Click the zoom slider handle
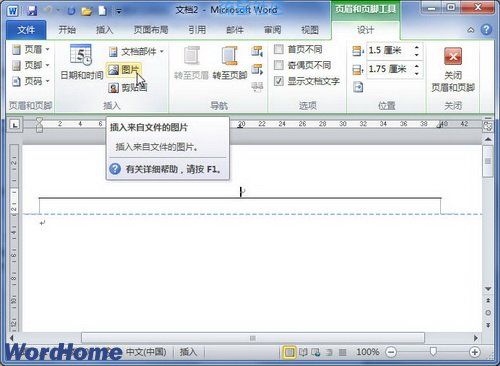 tap(433, 352)
